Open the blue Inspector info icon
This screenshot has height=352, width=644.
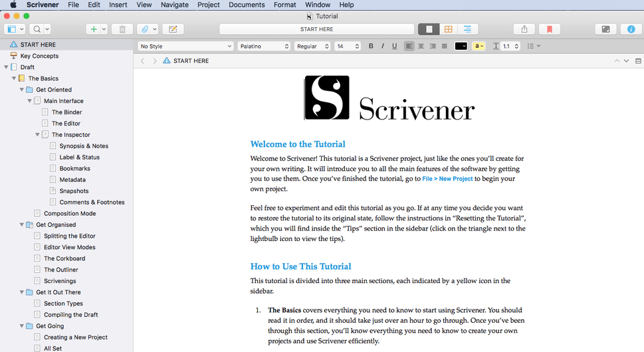click(631, 29)
